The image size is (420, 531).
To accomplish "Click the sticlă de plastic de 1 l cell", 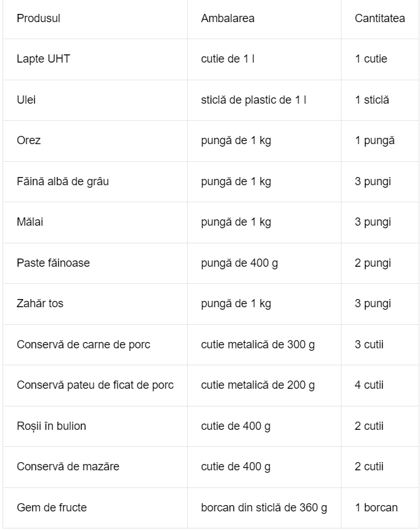I will tap(264, 101).
